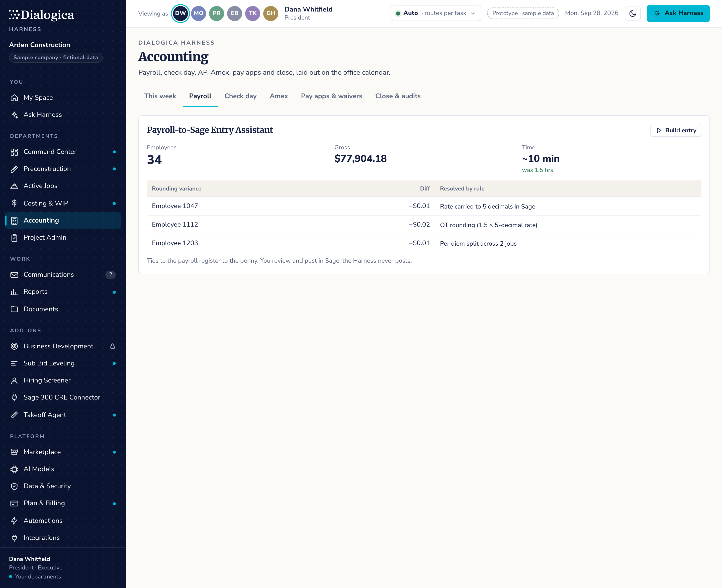Click the Data & Security shield icon
Screen dimensions: 722x588
point(14,486)
